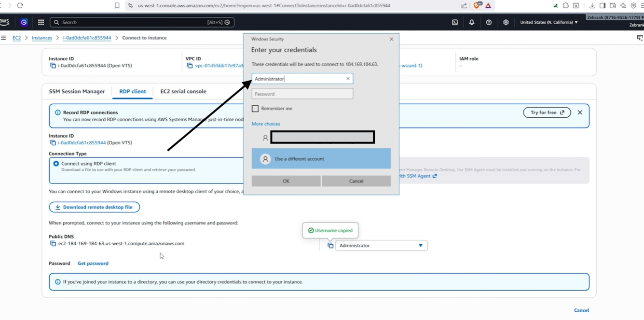Go to EC2 breadcrumb link
Image resolution: width=644 pixels, height=320 pixels.
(x=16, y=38)
